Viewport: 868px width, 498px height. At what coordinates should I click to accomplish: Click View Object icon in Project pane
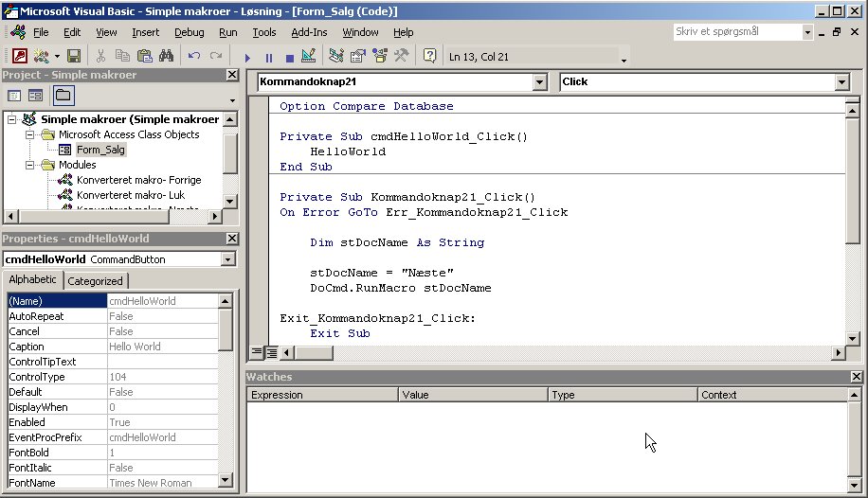35,96
